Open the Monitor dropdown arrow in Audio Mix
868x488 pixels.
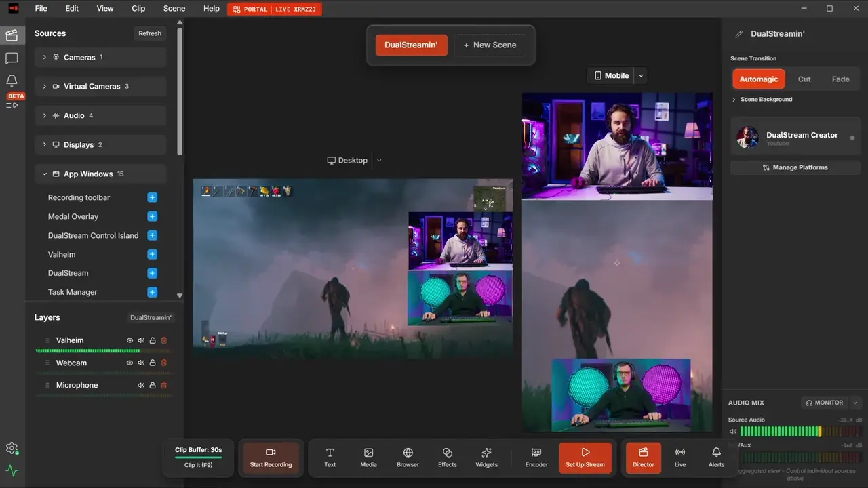[x=855, y=403]
